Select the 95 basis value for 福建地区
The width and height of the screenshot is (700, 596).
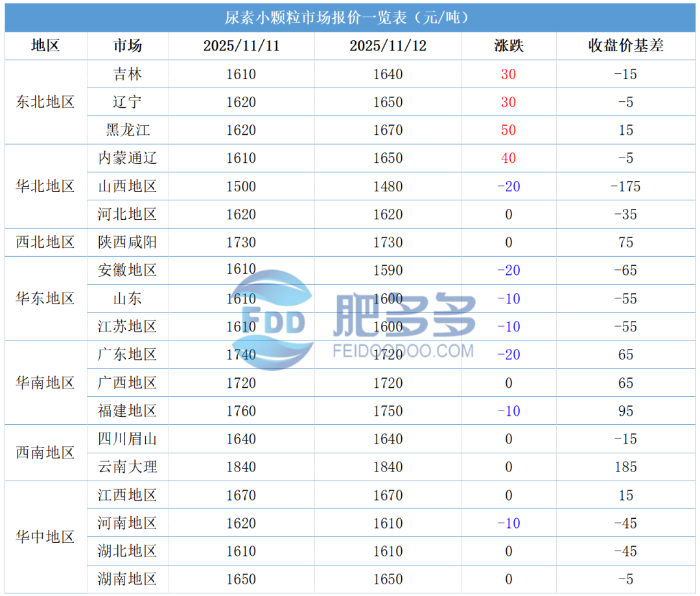(x=625, y=411)
